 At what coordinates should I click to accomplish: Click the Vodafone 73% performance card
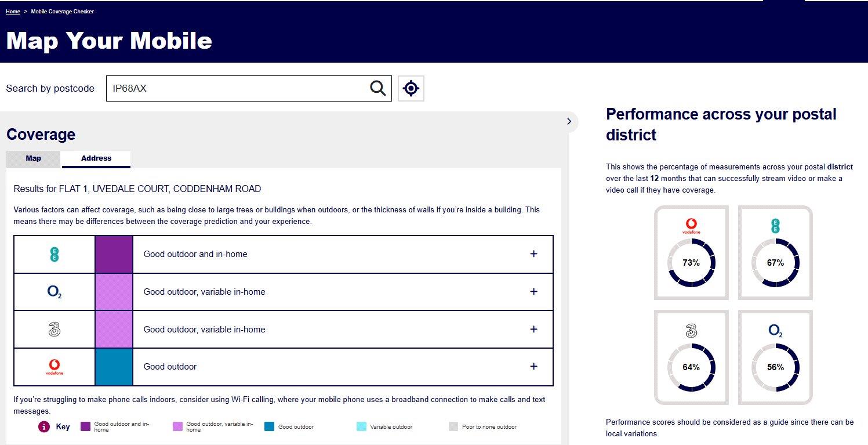point(691,253)
